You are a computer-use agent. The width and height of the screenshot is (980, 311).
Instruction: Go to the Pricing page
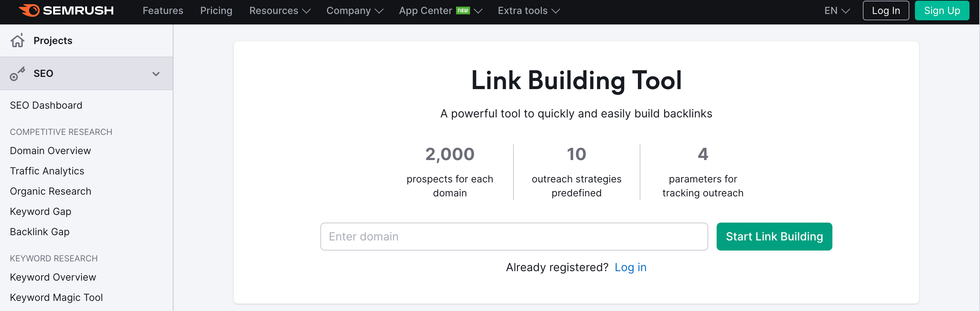pyautogui.click(x=216, y=10)
